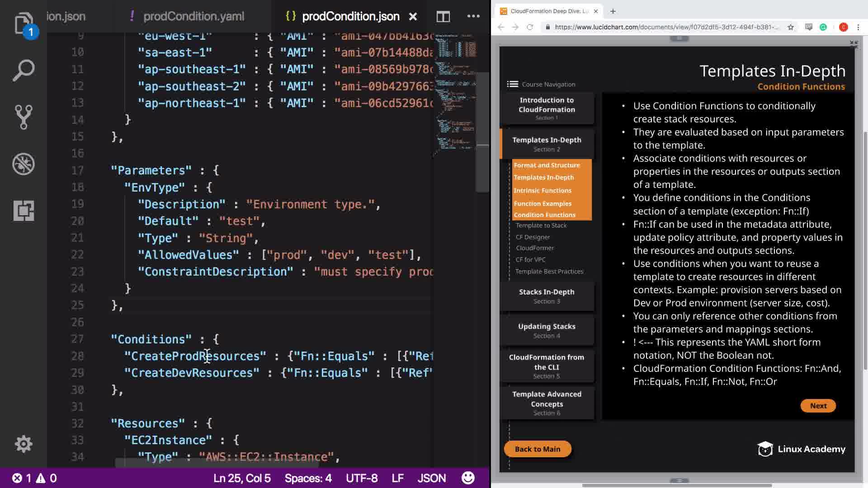Expand the Stacks In-Depth section
868x488 pixels.
547,296
